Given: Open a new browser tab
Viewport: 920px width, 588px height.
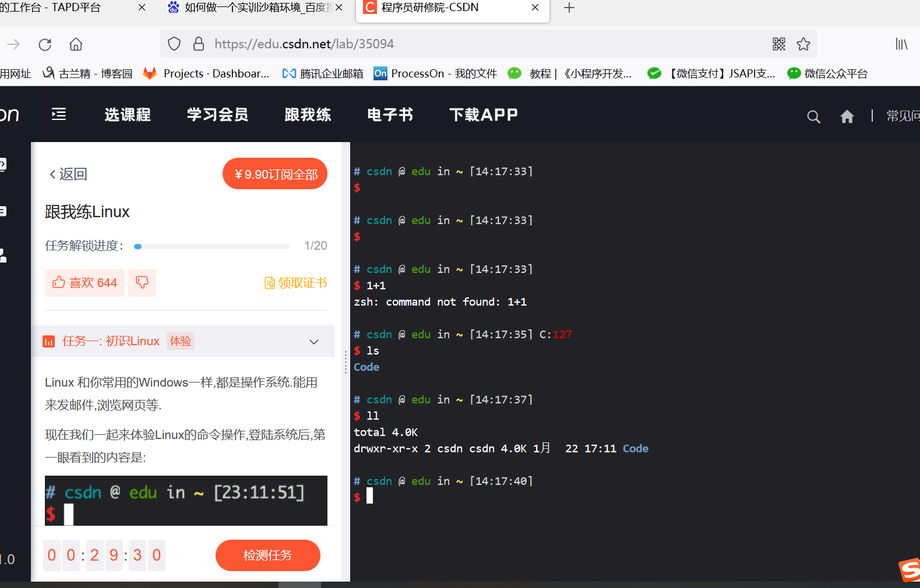Looking at the screenshot, I should [x=569, y=8].
